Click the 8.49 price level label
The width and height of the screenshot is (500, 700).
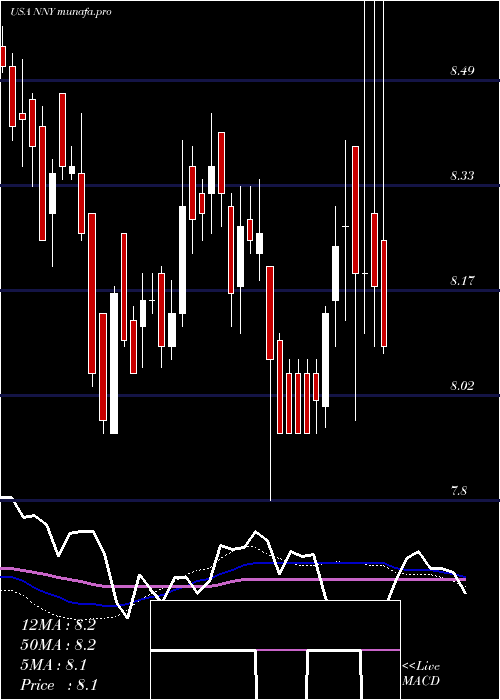point(462,71)
